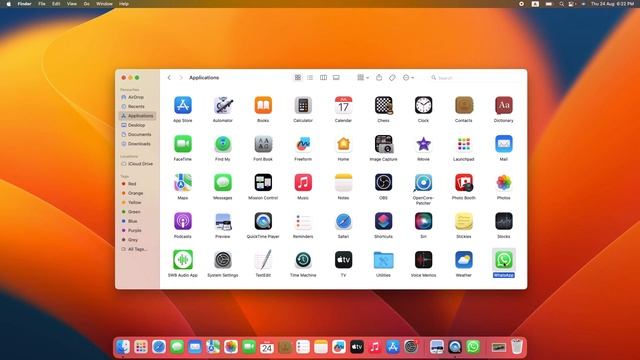Select the Dictionary app icon
The height and width of the screenshot is (360, 640).
[504, 105]
